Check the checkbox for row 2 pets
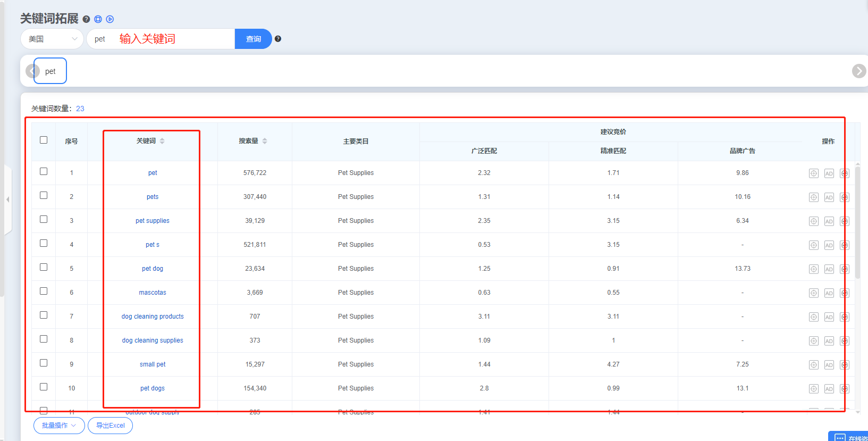868x441 pixels. point(44,195)
